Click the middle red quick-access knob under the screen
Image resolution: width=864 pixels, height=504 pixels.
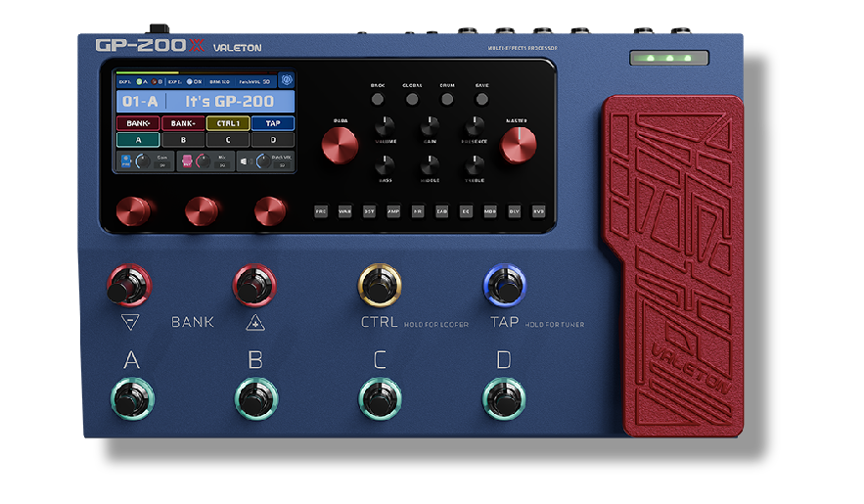coord(202,211)
